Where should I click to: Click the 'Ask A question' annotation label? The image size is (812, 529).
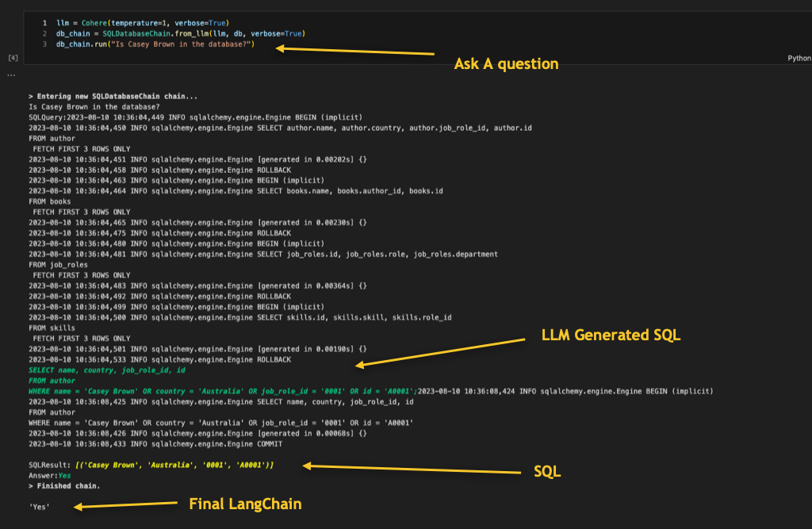pyautogui.click(x=505, y=63)
